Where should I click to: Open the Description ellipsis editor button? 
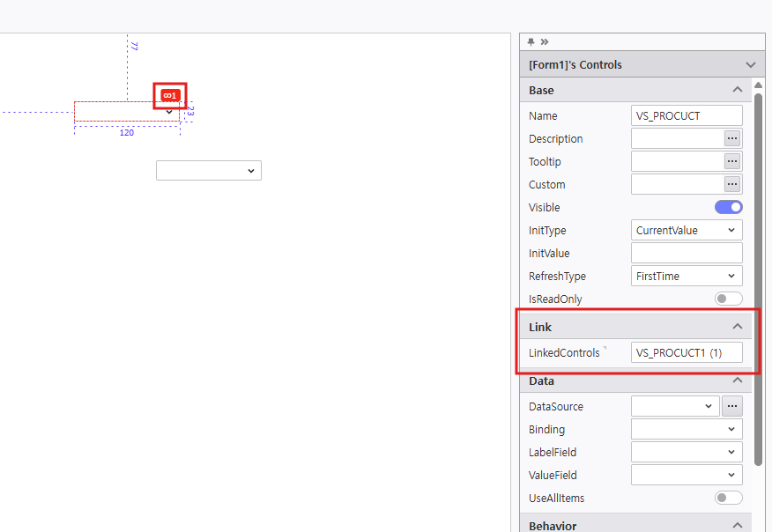732,139
